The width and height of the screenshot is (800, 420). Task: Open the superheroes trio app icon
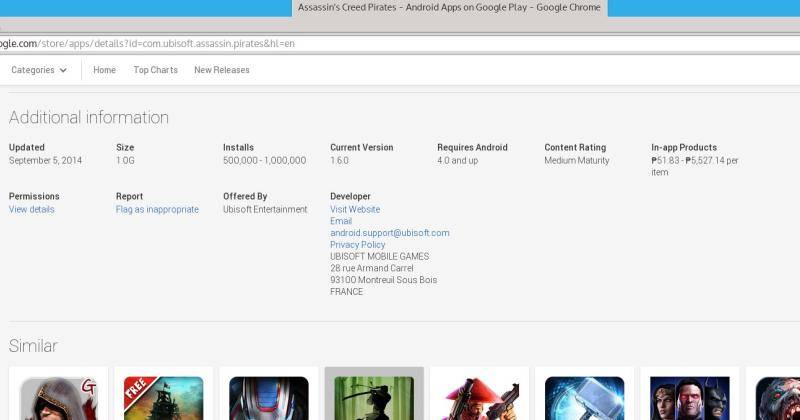(x=690, y=398)
